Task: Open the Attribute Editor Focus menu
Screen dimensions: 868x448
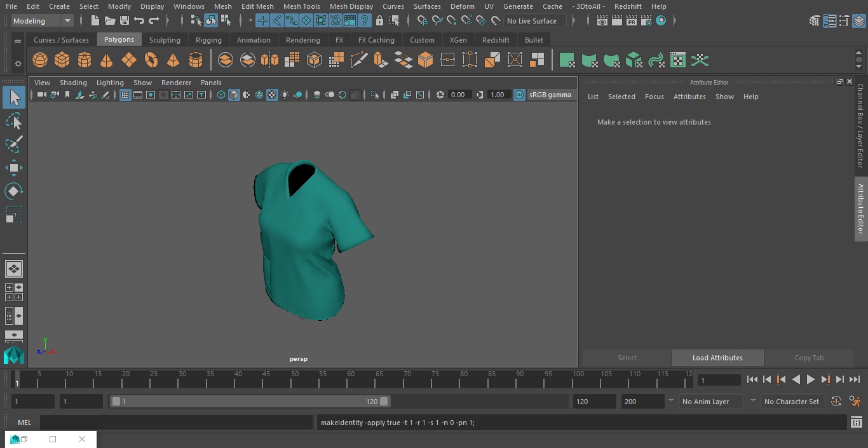Action: tap(654, 97)
